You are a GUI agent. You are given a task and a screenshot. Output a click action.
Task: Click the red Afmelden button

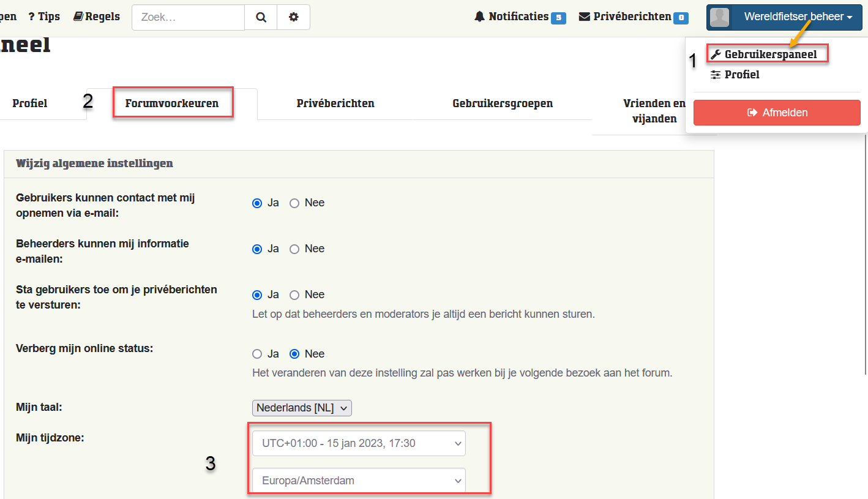click(x=777, y=113)
